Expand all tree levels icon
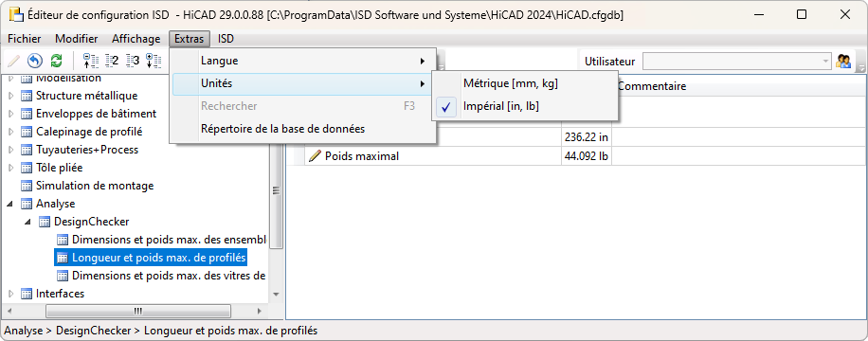Image resolution: width=868 pixels, height=341 pixels. pyautogui.click(x=154, y=61)
